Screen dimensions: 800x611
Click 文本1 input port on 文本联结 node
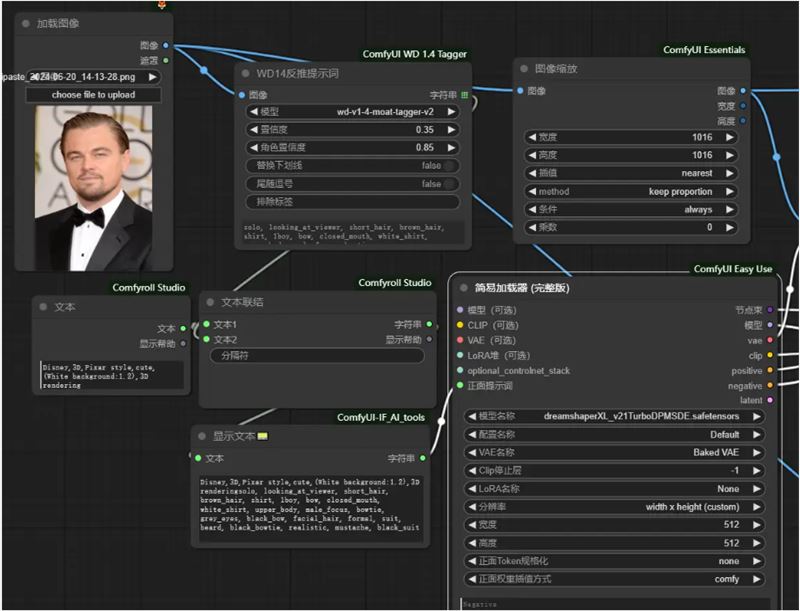click(x=207, y=324)
